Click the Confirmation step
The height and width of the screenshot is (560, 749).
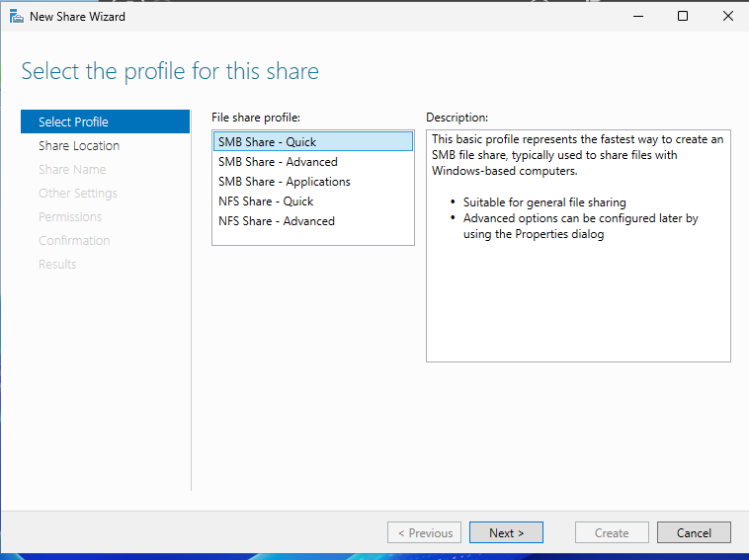point(105,241)
